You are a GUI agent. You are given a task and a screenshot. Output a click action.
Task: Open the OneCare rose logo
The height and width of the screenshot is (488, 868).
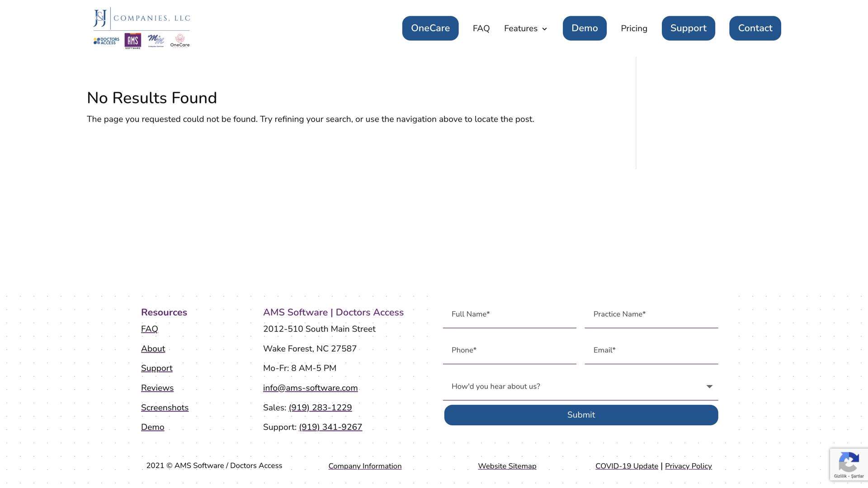point(179,41)
